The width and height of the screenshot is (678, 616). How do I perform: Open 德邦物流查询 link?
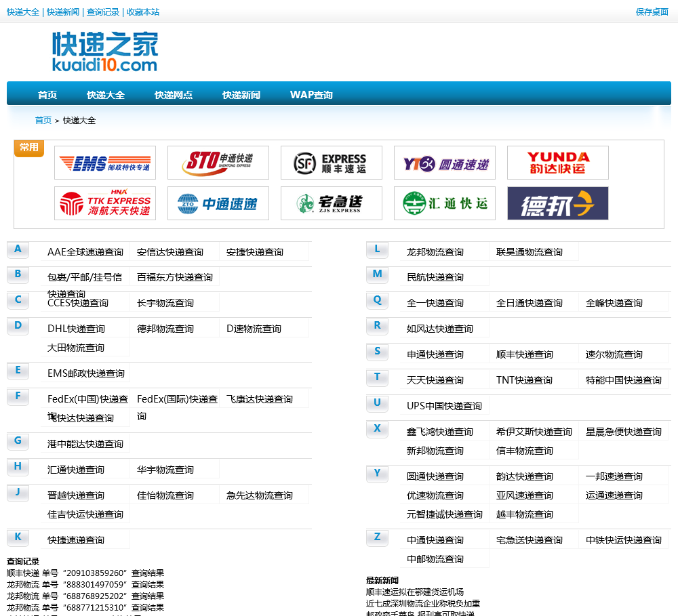165,329
